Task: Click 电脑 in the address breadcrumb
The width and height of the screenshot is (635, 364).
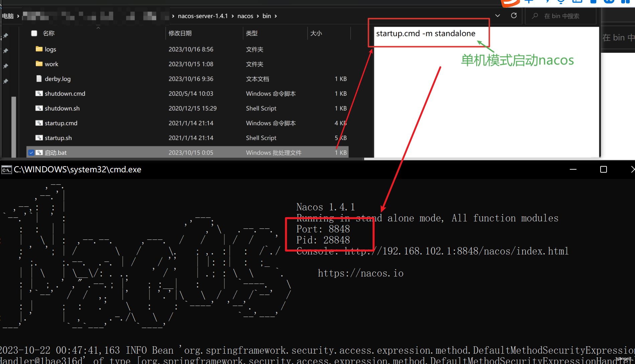Action: pyautogui.click(x=8, y=16)
